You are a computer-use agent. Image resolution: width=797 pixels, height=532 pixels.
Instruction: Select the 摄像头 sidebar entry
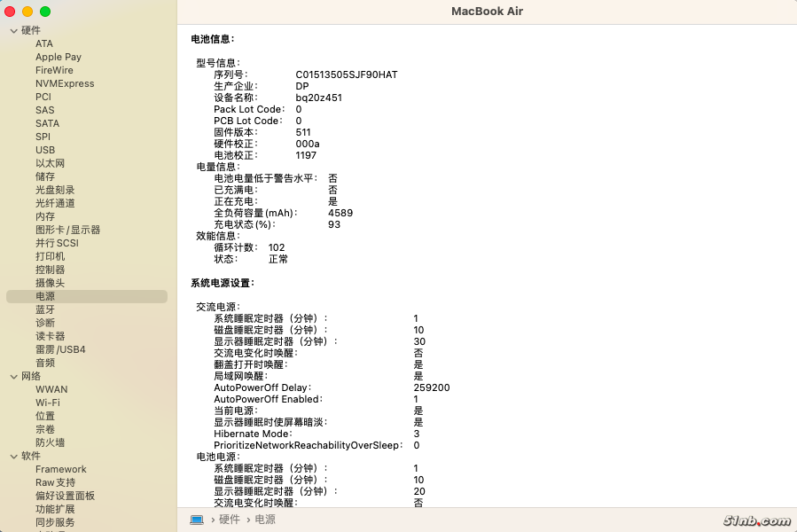(x=50, y=283)
